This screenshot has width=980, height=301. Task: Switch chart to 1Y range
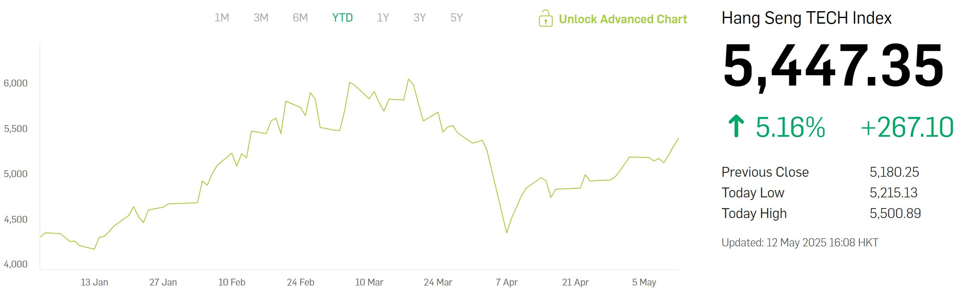pos(383,18)
